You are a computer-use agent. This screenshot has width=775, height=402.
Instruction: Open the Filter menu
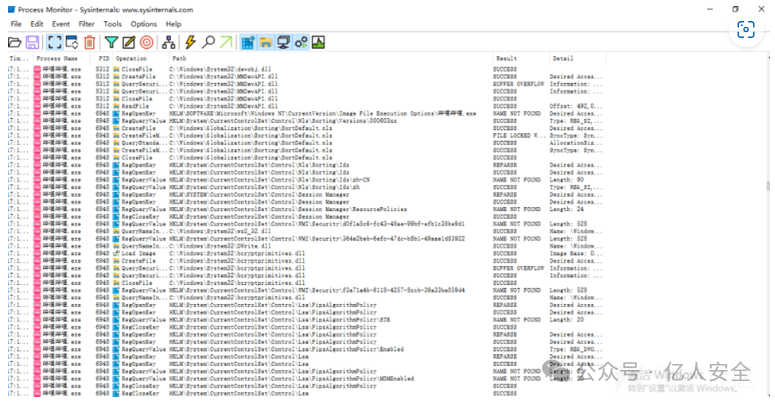click(85, 23)
